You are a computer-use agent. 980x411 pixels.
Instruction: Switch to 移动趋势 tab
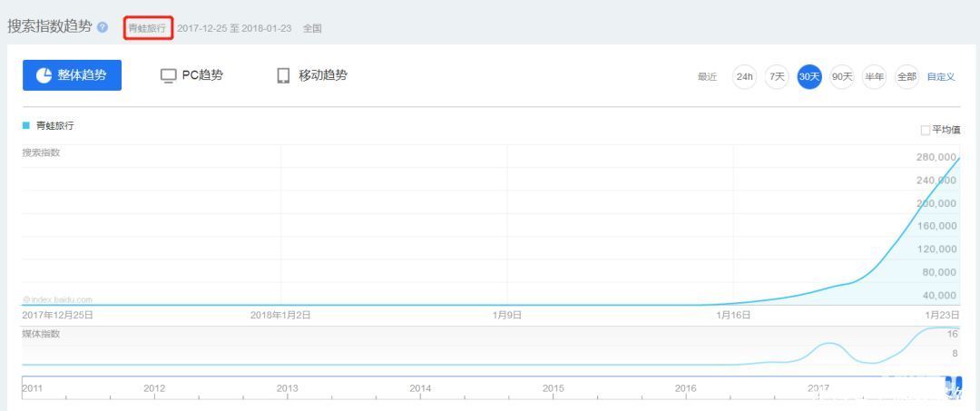tap(311, 75)
